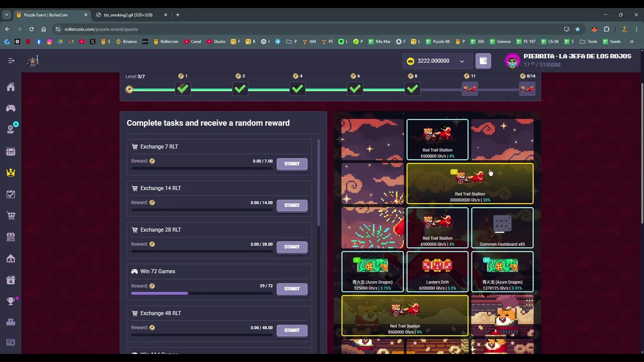The width and height of the screenshot is (644, 362).
Task: Open the shopping cart sidebar icon
Action: (x=11, y=216)
